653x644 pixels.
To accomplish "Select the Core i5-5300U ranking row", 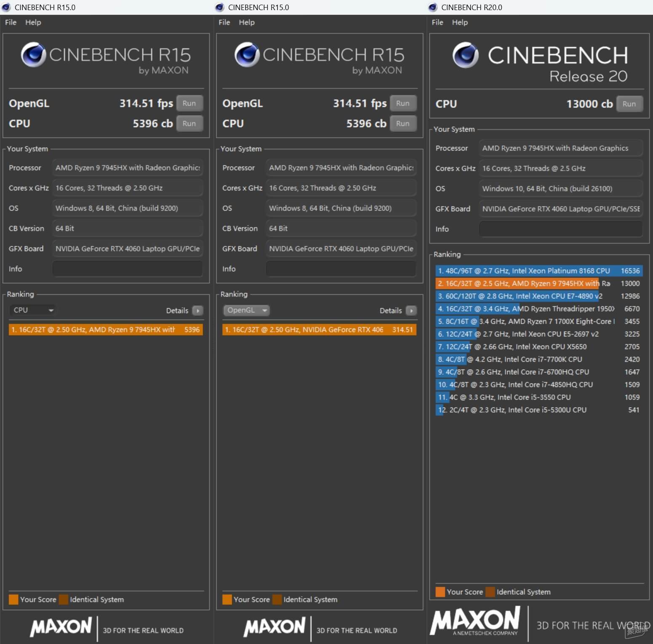I will (x=539, y=410).
